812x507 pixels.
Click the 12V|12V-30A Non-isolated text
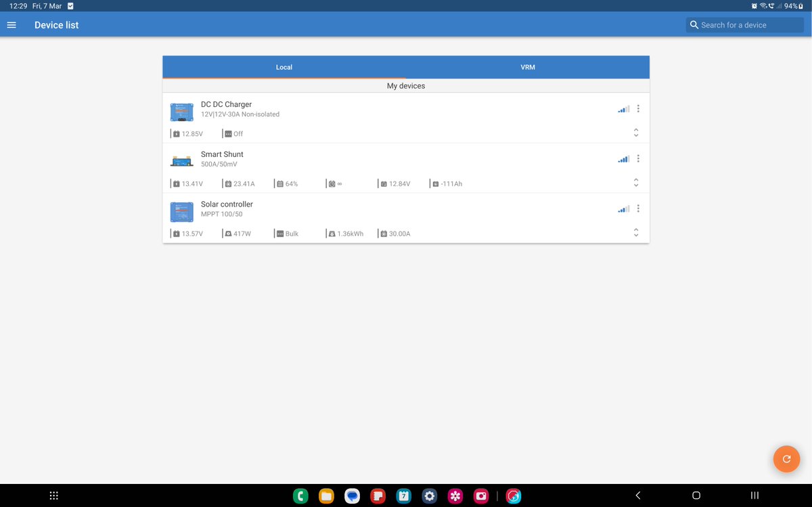click(240, 114)
